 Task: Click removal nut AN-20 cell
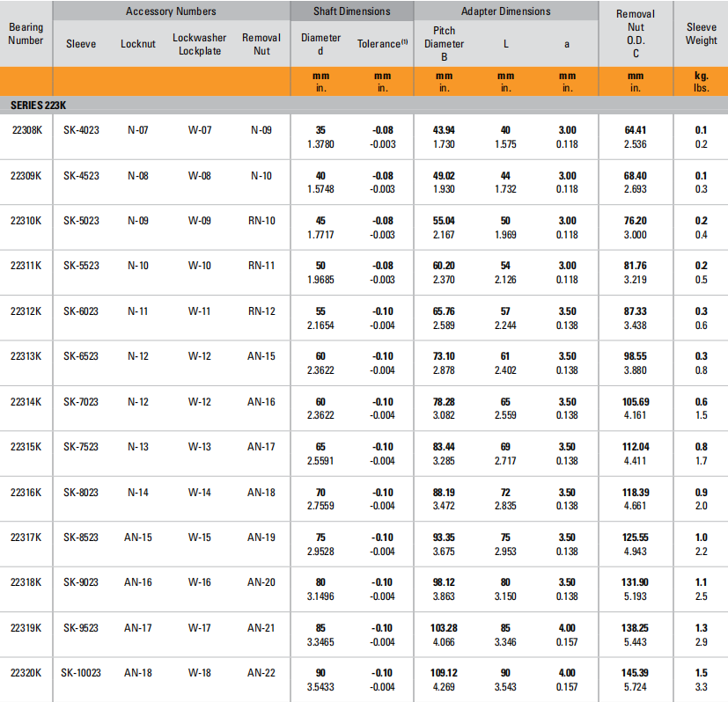point(261,583)
